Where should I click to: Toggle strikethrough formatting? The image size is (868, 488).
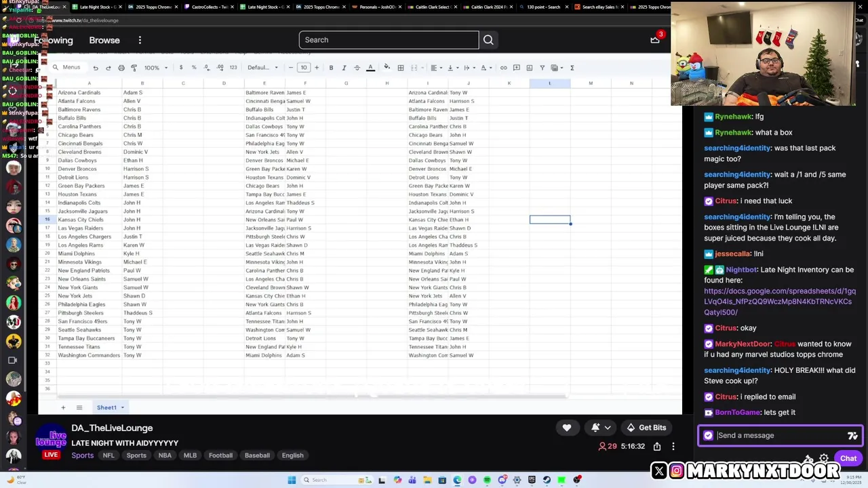click(357, 68)
